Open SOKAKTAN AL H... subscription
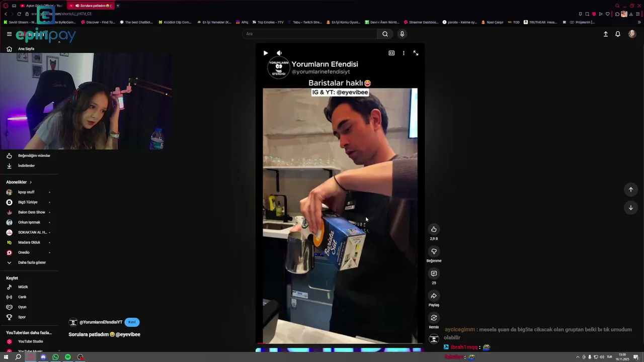644x362 pixels. click(x=29, y=232)
